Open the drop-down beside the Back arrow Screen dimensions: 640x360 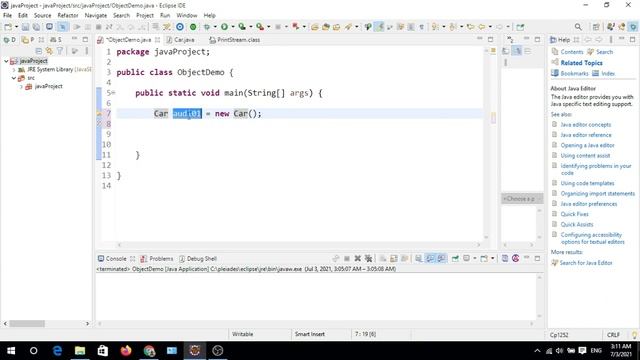point(490,27)
